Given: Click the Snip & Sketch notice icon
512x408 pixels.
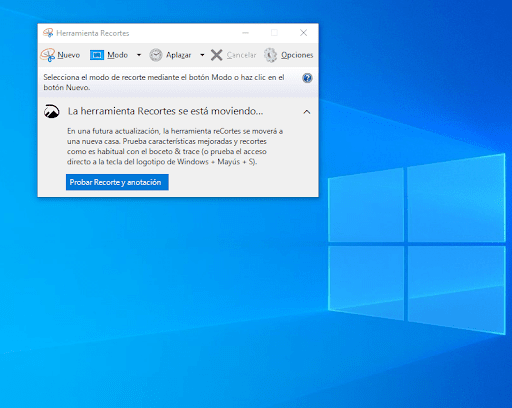Looking at the screenshot, I should [x=52, y=111].
